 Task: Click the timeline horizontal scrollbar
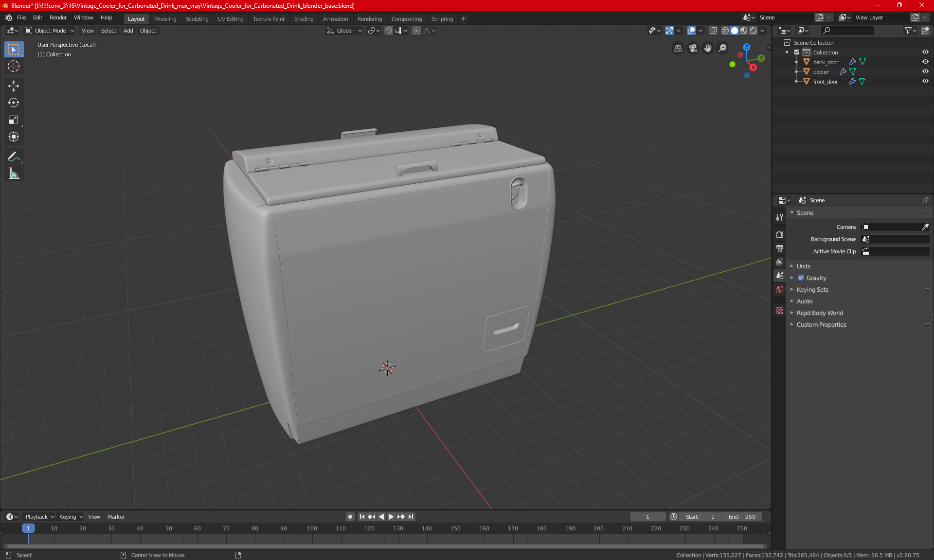click(385, 546)
